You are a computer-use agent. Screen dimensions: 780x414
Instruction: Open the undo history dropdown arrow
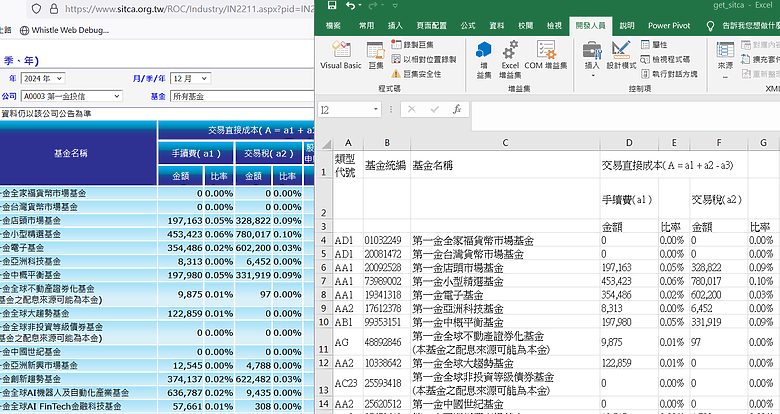360,6
